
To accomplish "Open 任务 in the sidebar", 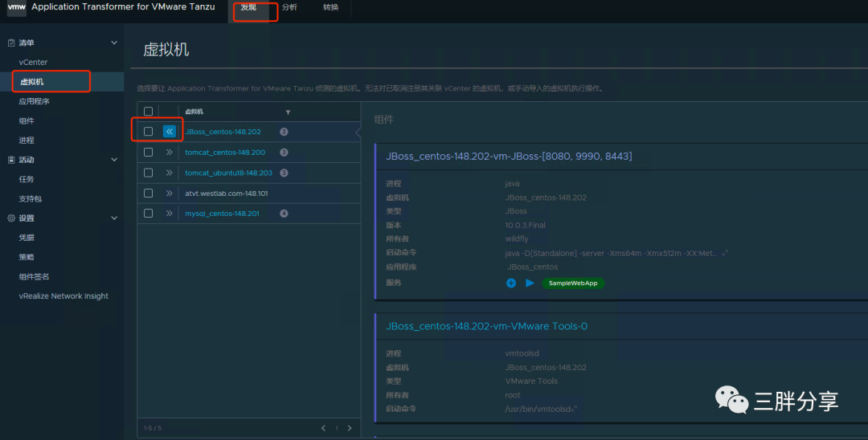I will tap(27, 179).
